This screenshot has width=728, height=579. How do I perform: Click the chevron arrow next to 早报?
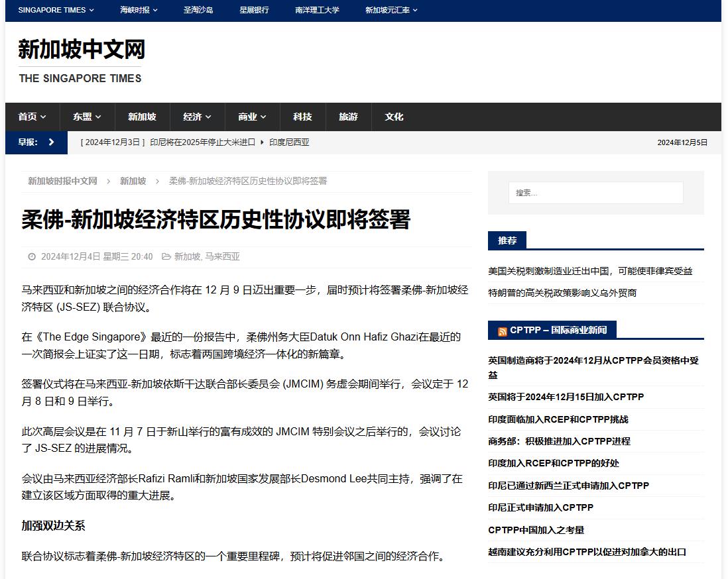[x=52, y=142]
